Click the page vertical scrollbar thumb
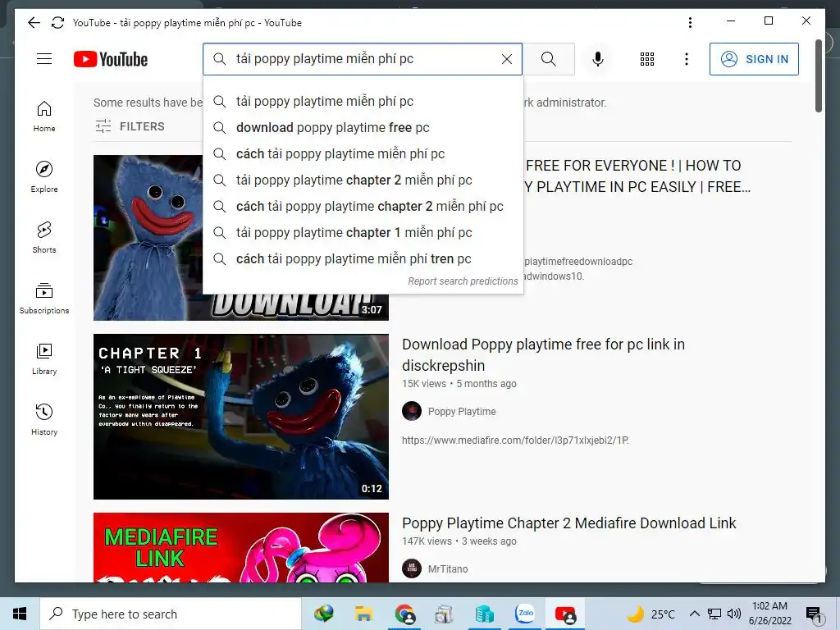The image size is (840, 630). pos(818,75)
